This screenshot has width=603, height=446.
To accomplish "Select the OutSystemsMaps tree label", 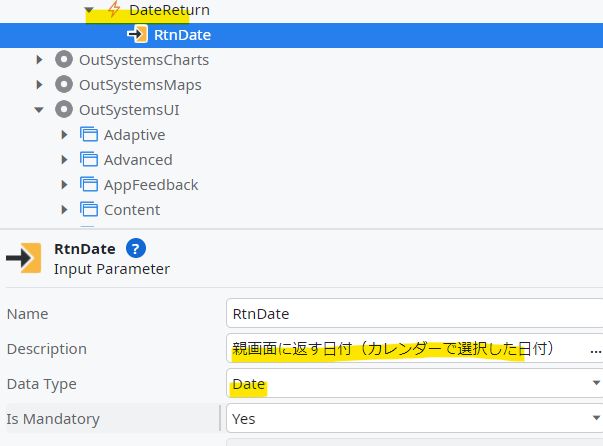I will 140,85.
